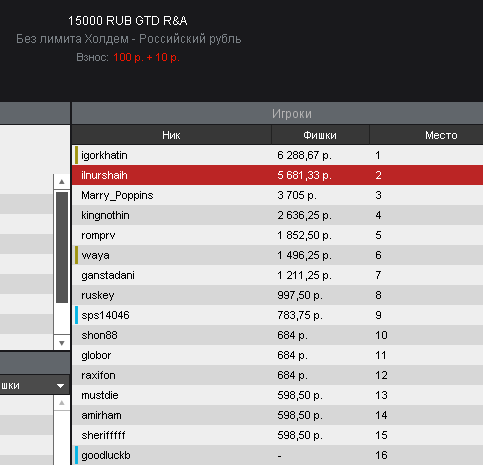The width and height of the screenshot is (483, 465).
Task: Click the upper left scrollbar thumb
Action: coord(62,247)
